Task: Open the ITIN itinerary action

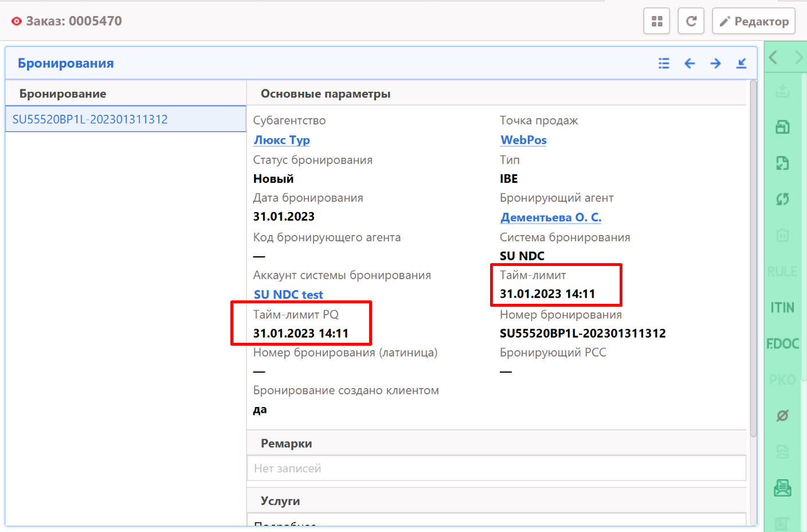Action: (782, 308)
